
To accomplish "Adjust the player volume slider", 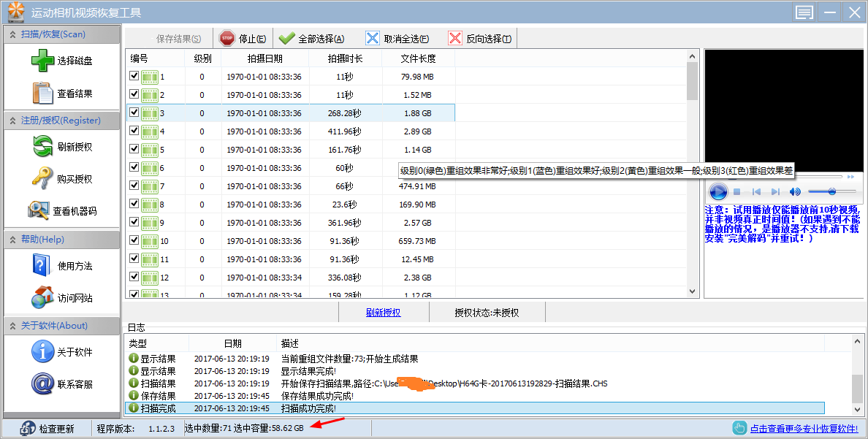I will (832, 191).
